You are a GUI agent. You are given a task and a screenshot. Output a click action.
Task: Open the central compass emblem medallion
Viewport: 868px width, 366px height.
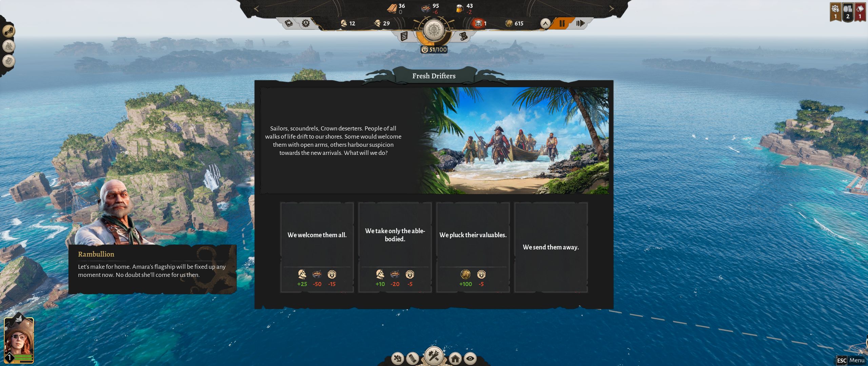coord(434,30)
